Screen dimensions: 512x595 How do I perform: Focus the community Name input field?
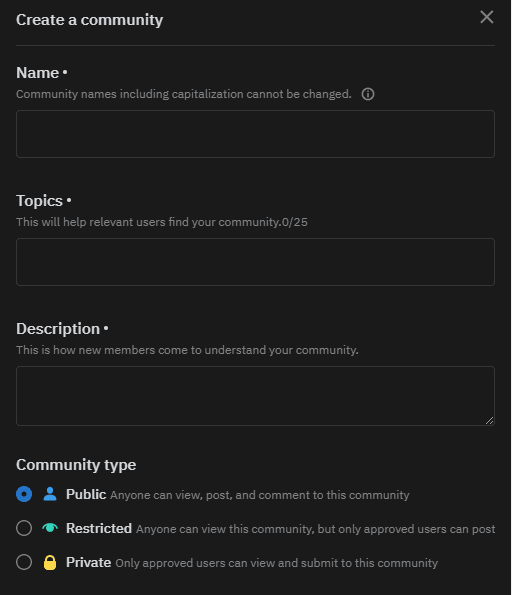(x=255, y=134)
